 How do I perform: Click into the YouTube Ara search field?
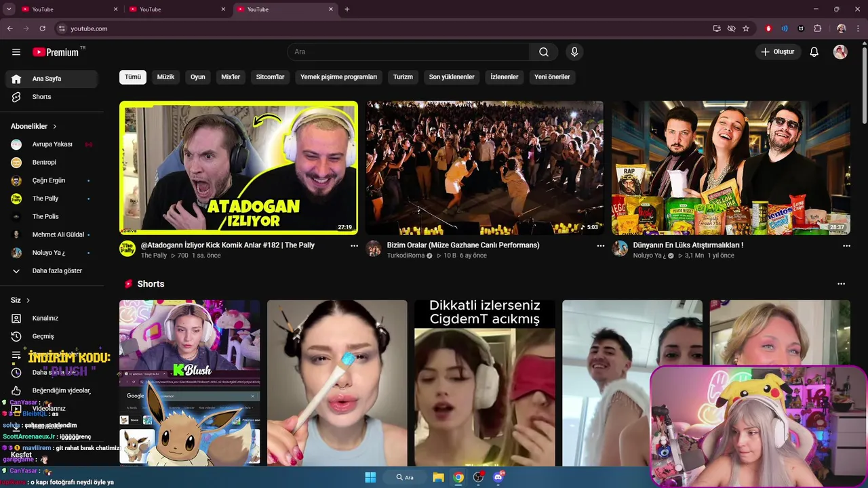click(x=408, y=52)
